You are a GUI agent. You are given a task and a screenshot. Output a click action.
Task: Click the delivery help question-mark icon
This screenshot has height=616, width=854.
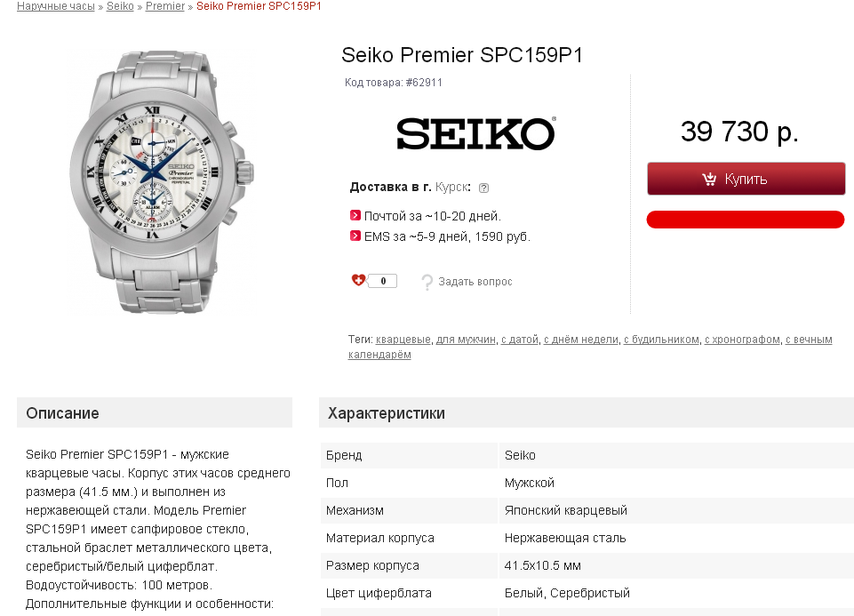tap(483, 188)
